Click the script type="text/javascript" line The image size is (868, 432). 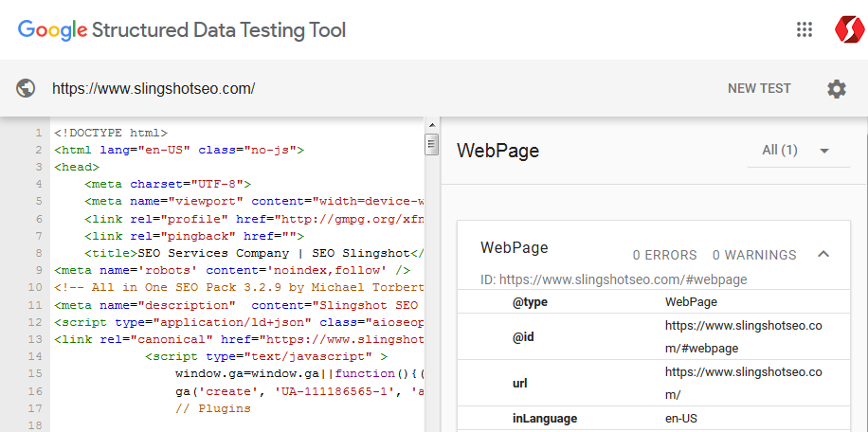266,356
